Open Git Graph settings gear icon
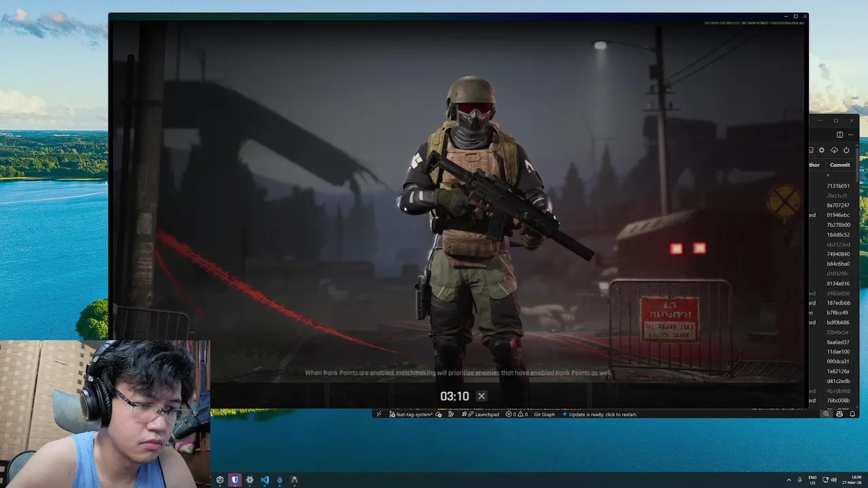Viewport: 868px width, 488px height. click(822, 150)
